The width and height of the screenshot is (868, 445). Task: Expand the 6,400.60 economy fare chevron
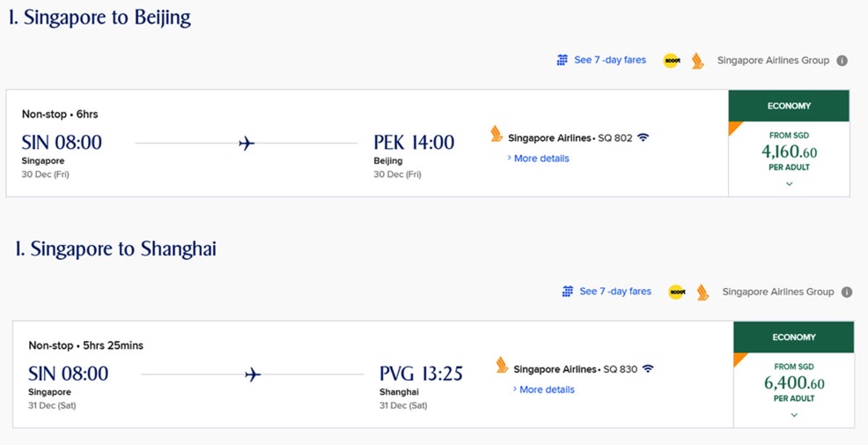[x=794, y=415]
